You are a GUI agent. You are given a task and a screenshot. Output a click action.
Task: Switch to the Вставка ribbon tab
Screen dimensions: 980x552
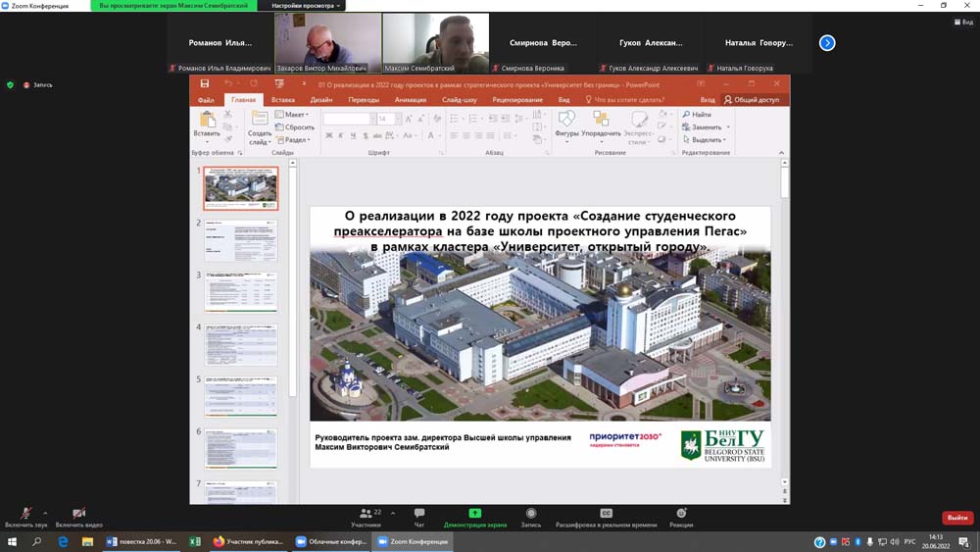[282, 100]
